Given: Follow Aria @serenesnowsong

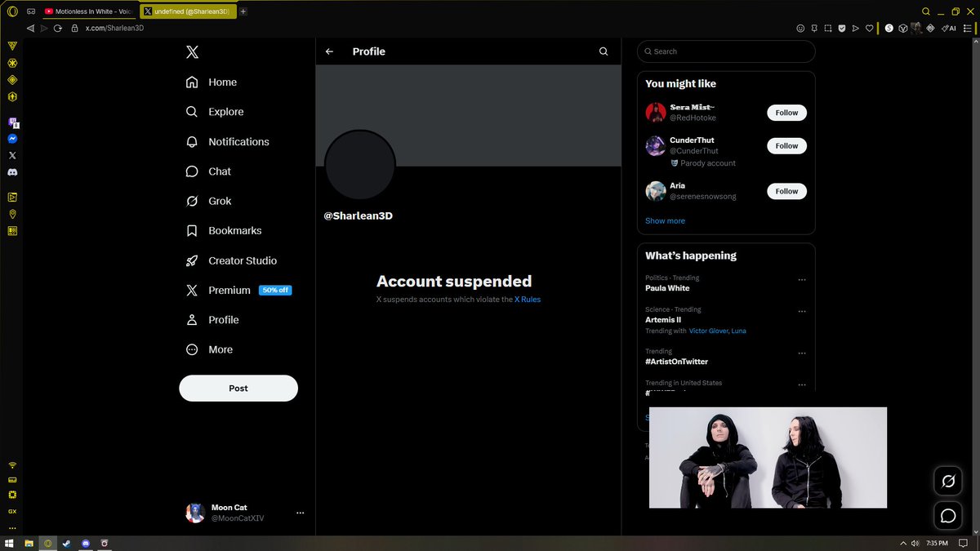Looking at the screenshot, I should 787,191.
